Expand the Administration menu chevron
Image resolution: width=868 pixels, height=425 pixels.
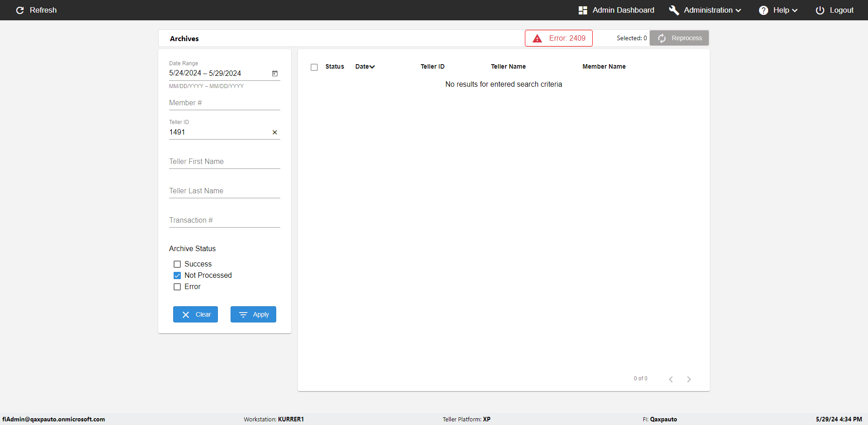click(738, 10)
